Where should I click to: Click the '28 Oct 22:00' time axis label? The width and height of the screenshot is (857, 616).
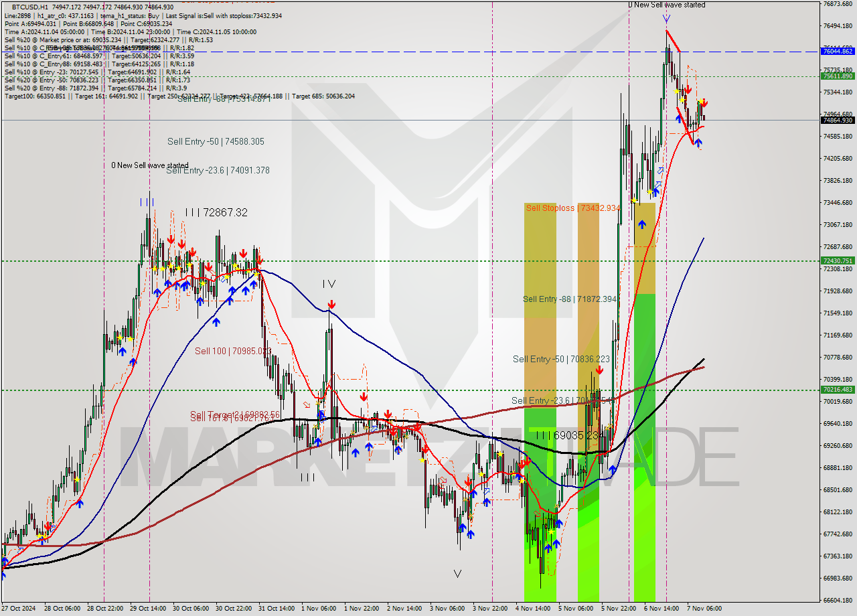tap(104, 609)
